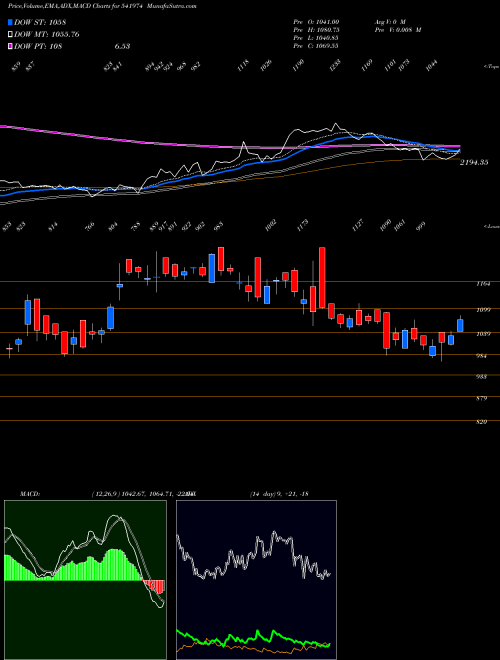Click the '1233' top value label
Image resolution: width=500 pixels, height=660 pixels.
tap(337, 65)
